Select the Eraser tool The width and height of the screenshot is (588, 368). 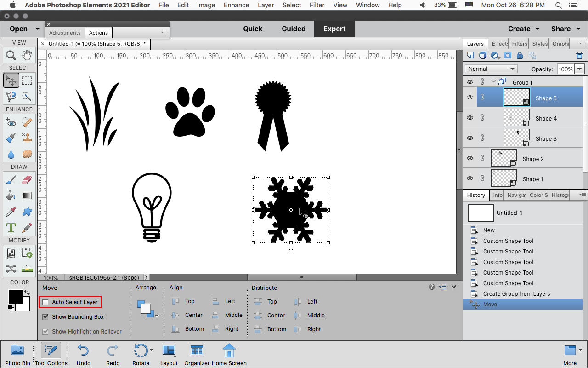(x=27, y=179)
